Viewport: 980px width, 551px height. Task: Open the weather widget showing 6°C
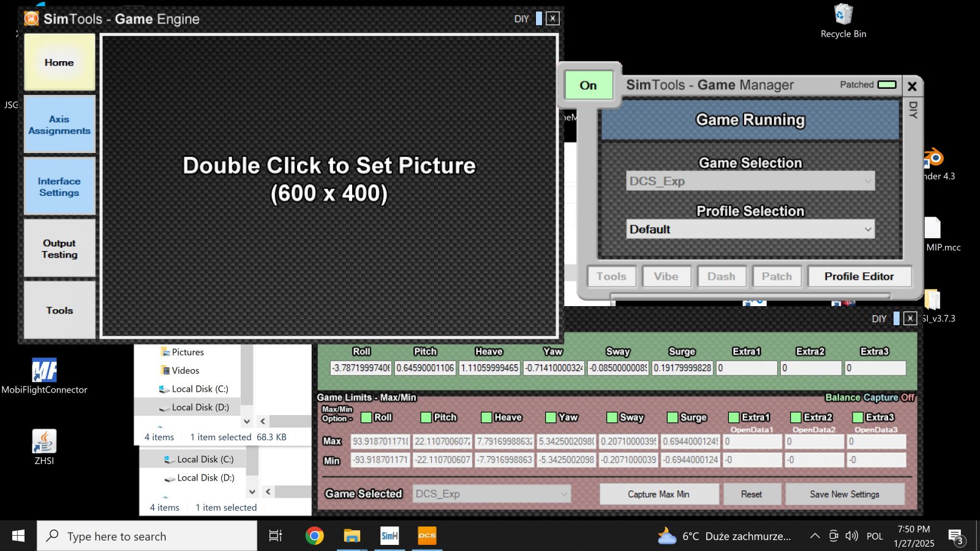tap(724, 536)
